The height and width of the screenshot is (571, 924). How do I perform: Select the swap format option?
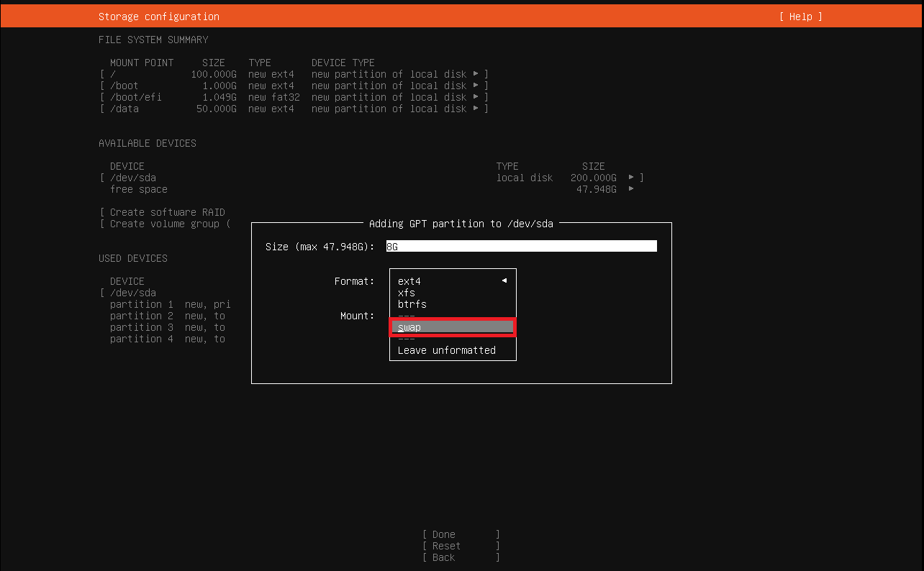tap(453, 327)
